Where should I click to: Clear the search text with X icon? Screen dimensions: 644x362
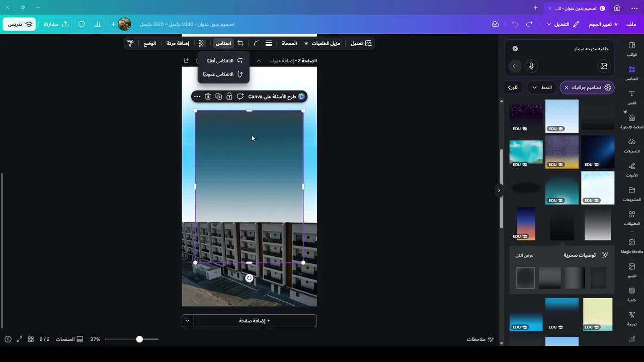pyautogui.click(x=515, y=49)
